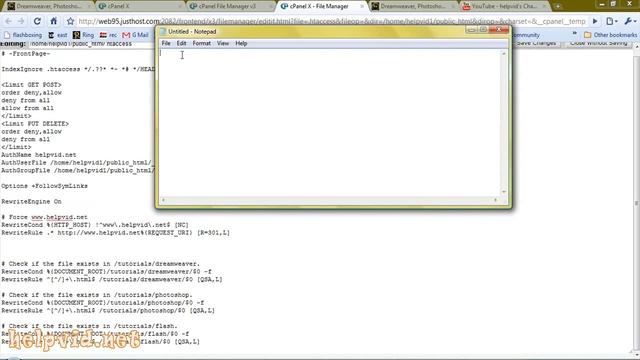Open the browser home page icon
The width and height of the screenshot is (640, 360).
(53, 21)
